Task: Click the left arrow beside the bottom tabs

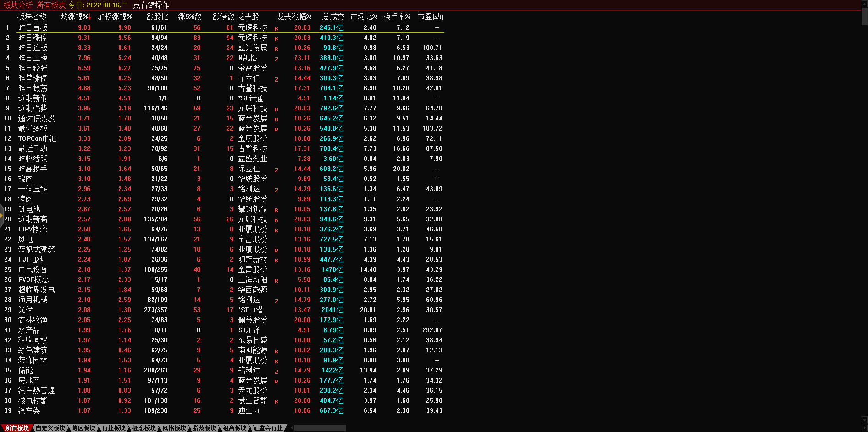Action: tap(291, 428)
